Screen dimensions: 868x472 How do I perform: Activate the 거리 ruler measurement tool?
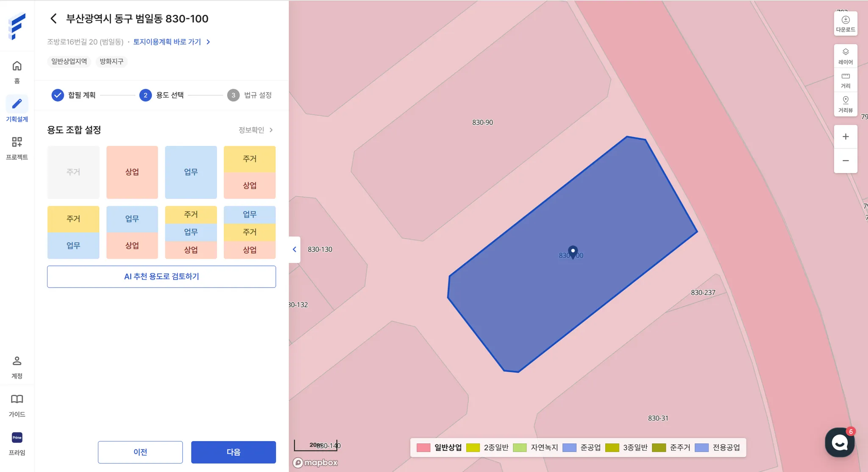[x=845, y=80]
